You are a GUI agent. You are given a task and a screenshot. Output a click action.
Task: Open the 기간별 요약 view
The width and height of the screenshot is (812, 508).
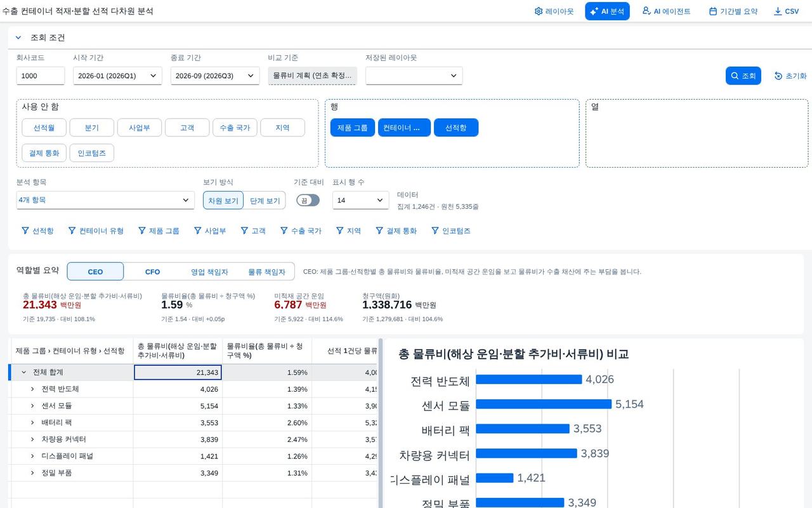tap(733, 11)
